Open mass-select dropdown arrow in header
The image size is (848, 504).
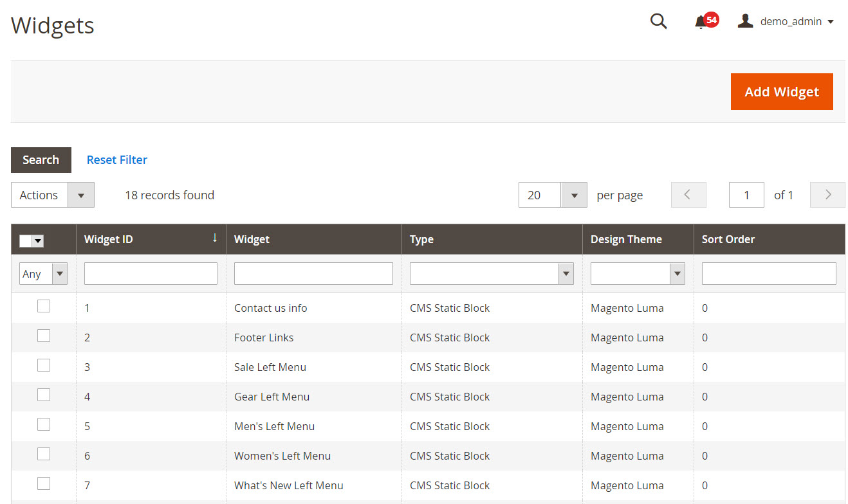pyautogui.click(x=38, y=240)
